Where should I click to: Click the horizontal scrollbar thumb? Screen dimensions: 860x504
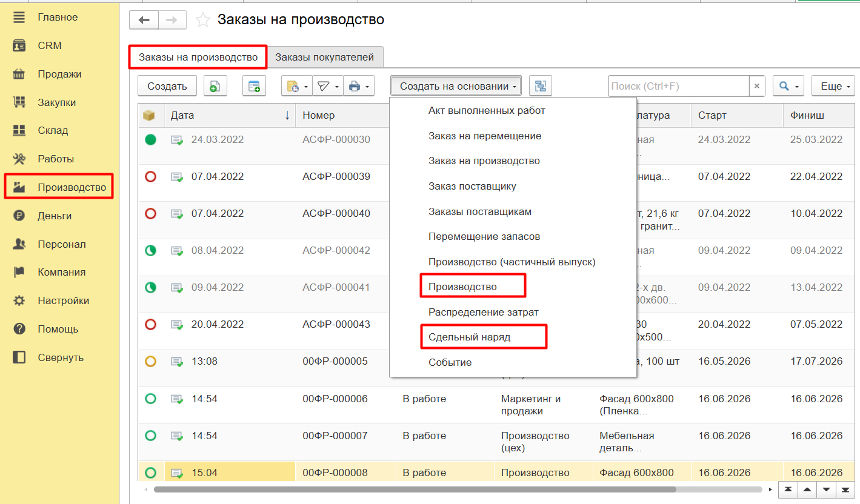[415, 489]
